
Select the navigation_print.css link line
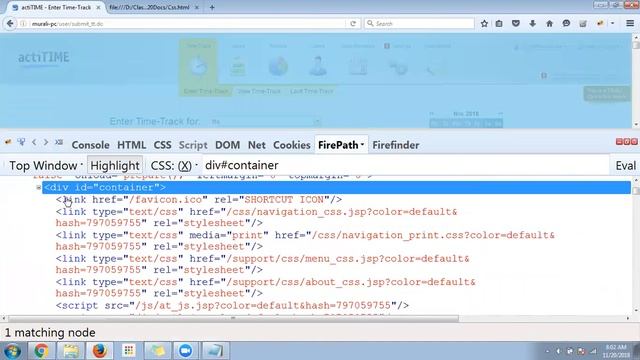pyautogui.click(x=305, y=241)
